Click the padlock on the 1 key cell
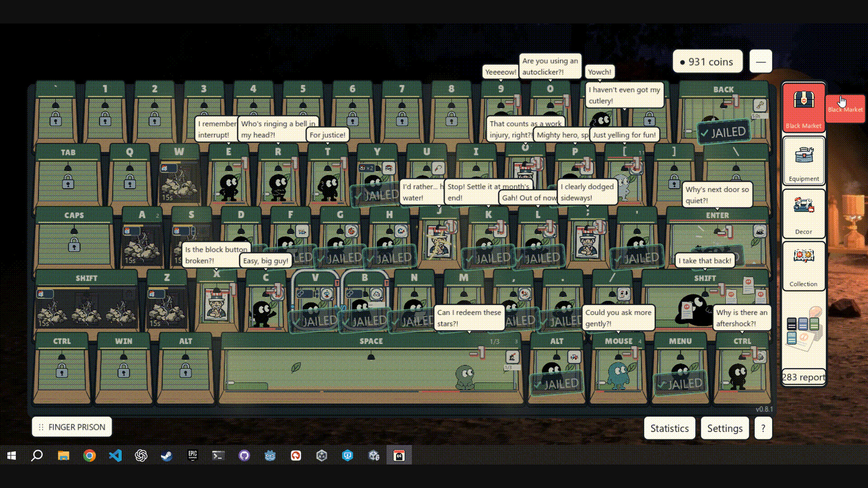The width and height of the screenshot is (868, 488). [105, 119]
